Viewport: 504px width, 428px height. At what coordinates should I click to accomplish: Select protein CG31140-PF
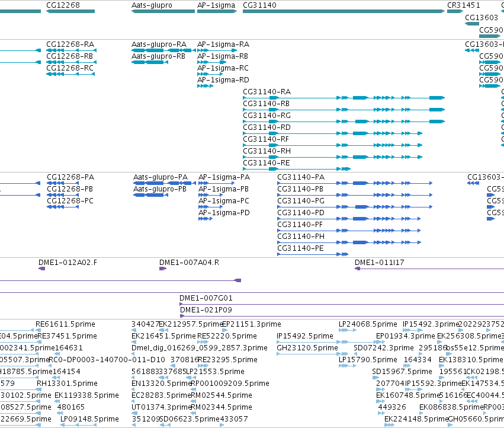click(x=300, y=225)
